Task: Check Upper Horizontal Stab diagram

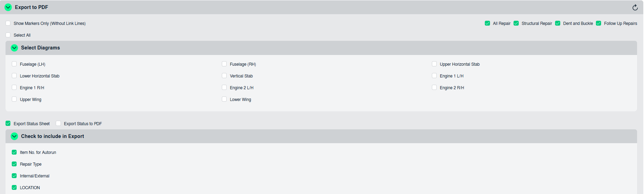Action: pos(434,64)
